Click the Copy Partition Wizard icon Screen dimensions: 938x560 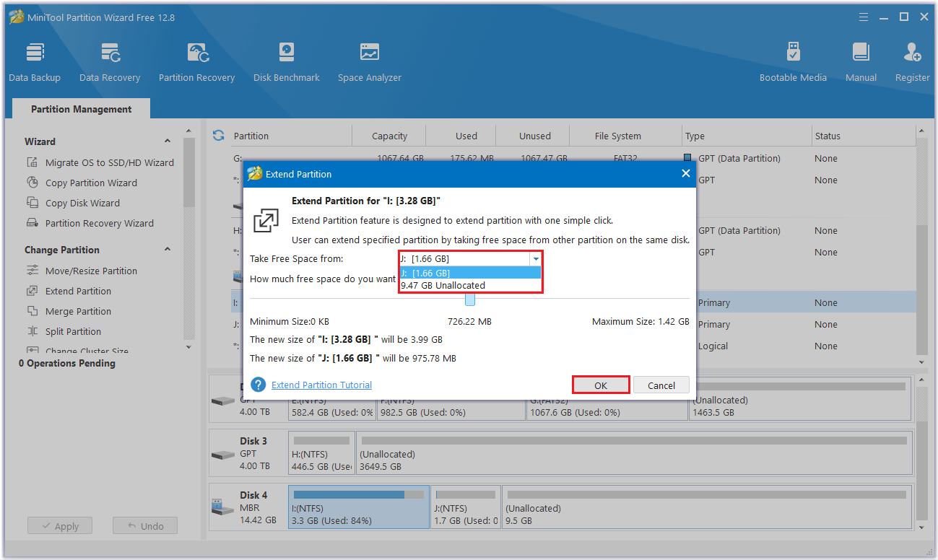[x=32, y=183]
